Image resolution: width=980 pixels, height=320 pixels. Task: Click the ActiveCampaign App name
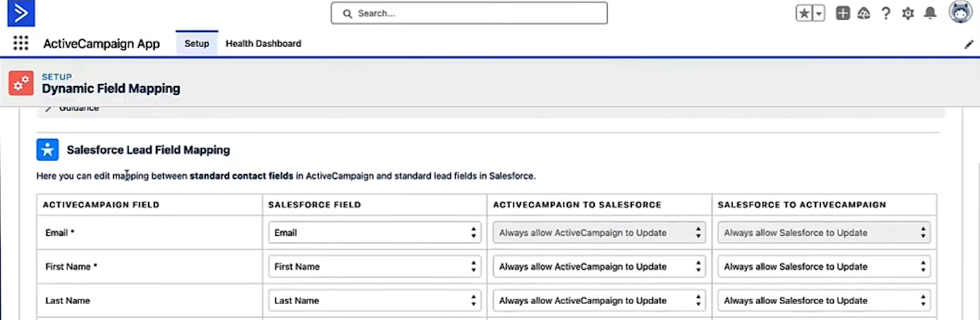click(x=101, y=44)
